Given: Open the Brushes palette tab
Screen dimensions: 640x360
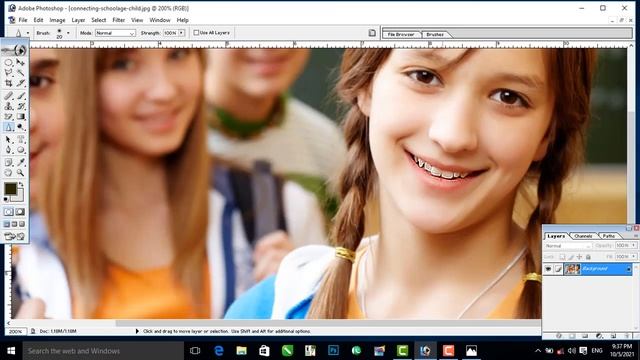Looking at the screenshot, I should point(435,34).
